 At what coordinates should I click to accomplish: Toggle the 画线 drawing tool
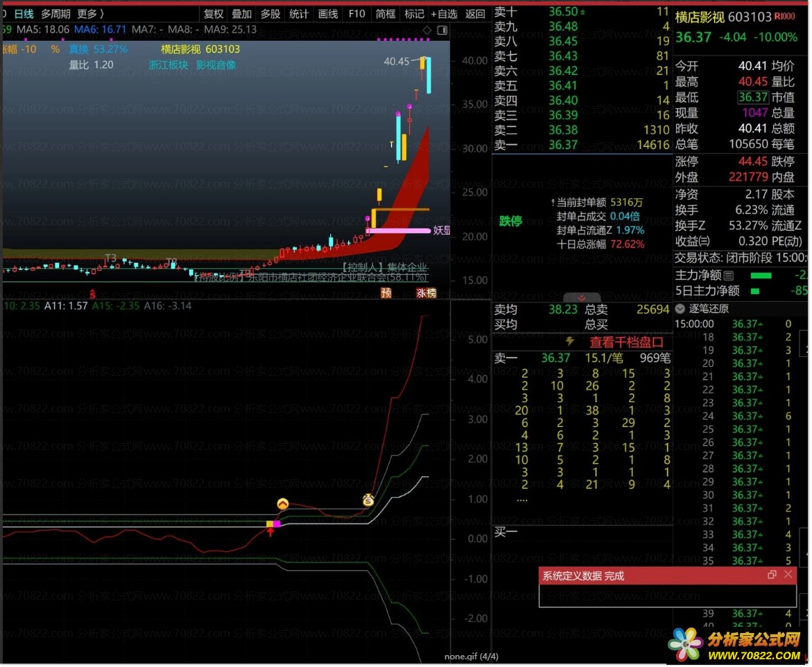(x=328, y=14)
